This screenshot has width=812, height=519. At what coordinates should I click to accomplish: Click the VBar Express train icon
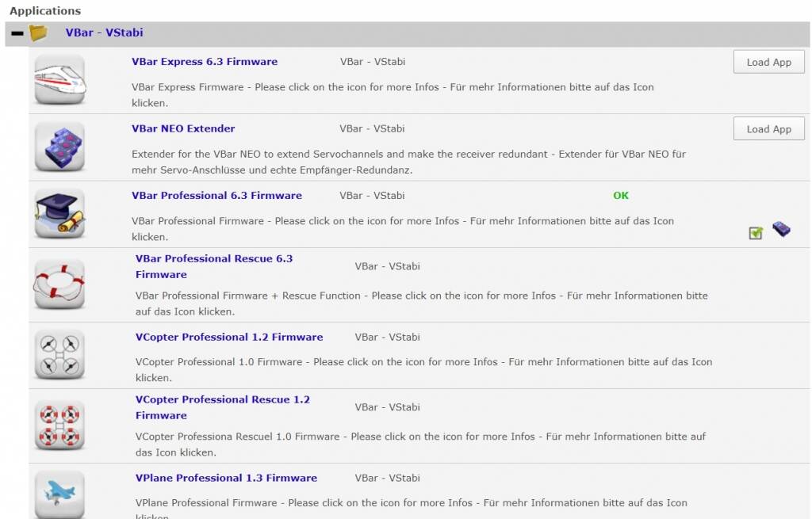[59, 80]
